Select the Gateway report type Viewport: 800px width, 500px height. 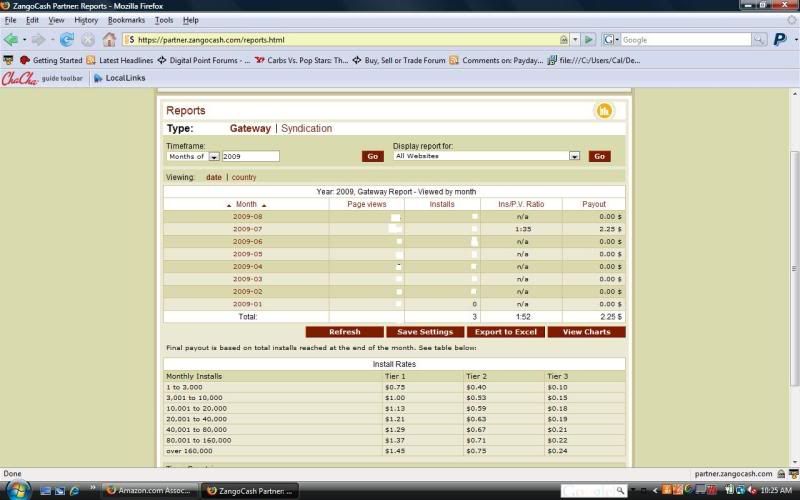coord(250,129)
